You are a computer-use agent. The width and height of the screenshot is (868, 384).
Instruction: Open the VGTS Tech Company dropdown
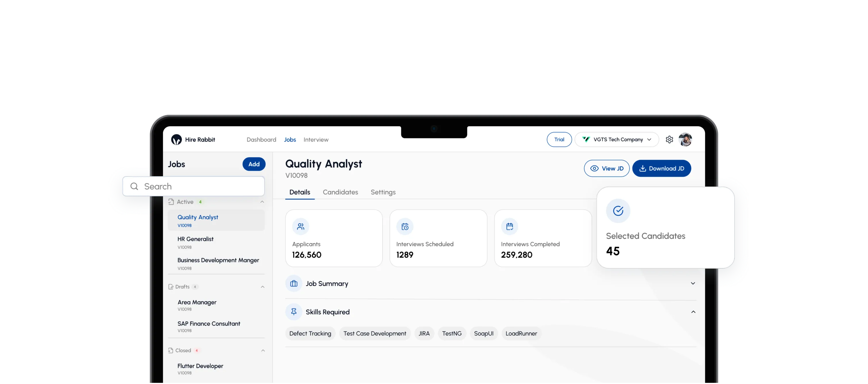pos(617,139)
